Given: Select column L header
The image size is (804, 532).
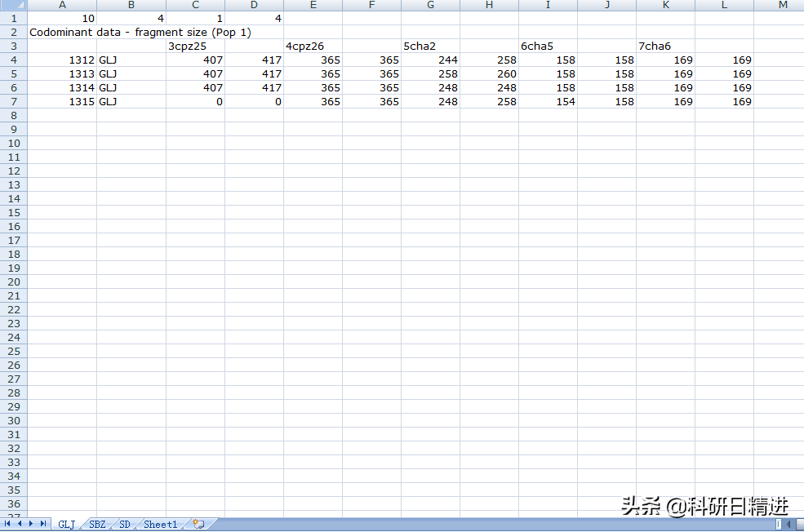Looking at the screenshot, I should point(725,5).
